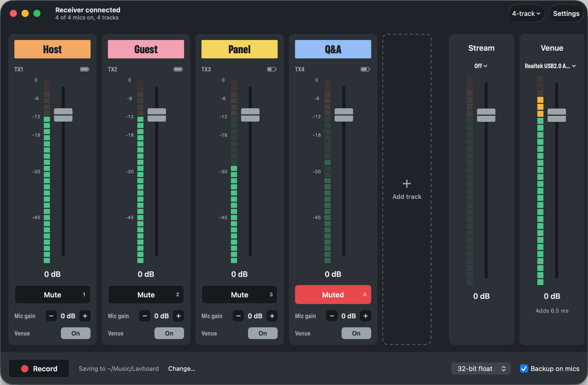Image resolution: width=588 pixels, height=385 pixels.
Task: Increase Panel mic gain with plus button
Action: (272, 316)
